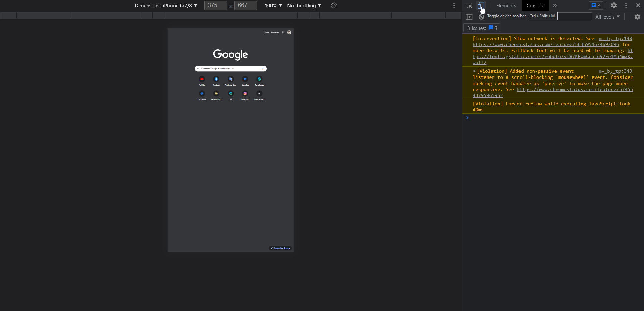Open the Bitbucket shortcut
Screen dimensions: 644x311
245,81
